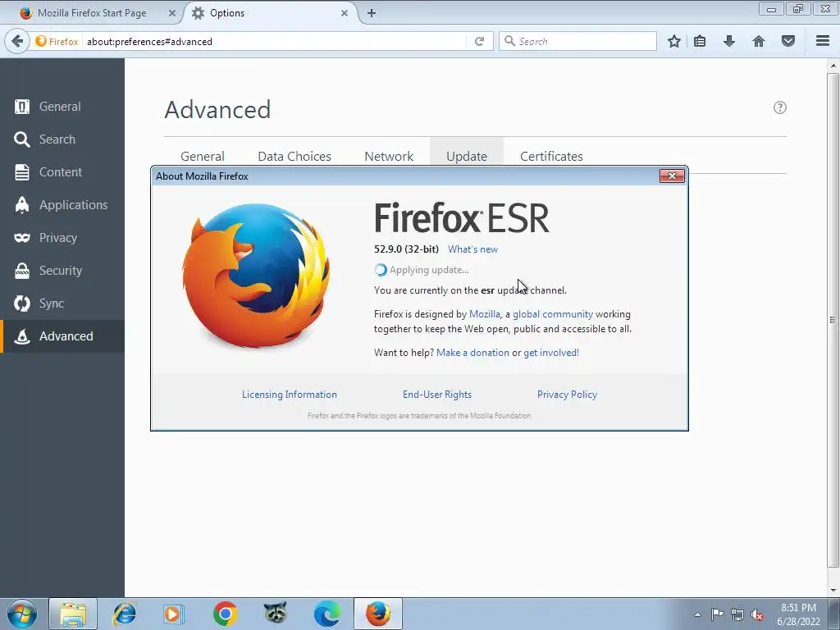Switch to the Update subtab
The height and width of the screenshot is (630, 840).
(467, 156)
